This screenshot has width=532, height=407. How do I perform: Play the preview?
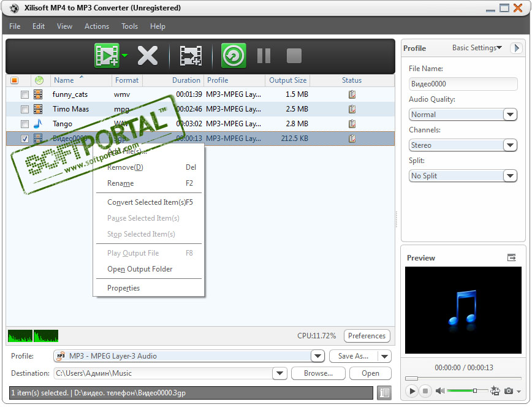[x=412, y=391]
